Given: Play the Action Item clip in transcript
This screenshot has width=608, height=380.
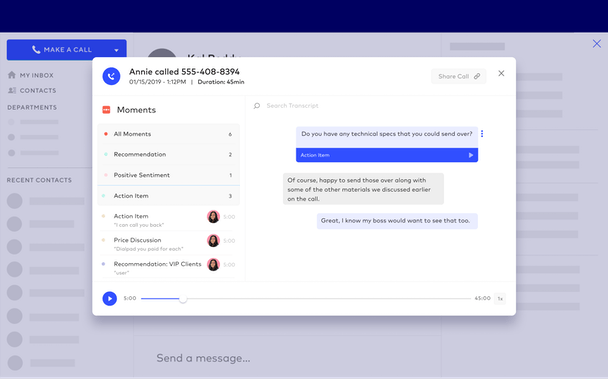Looking at the screenshot, I should pos(471,155).
